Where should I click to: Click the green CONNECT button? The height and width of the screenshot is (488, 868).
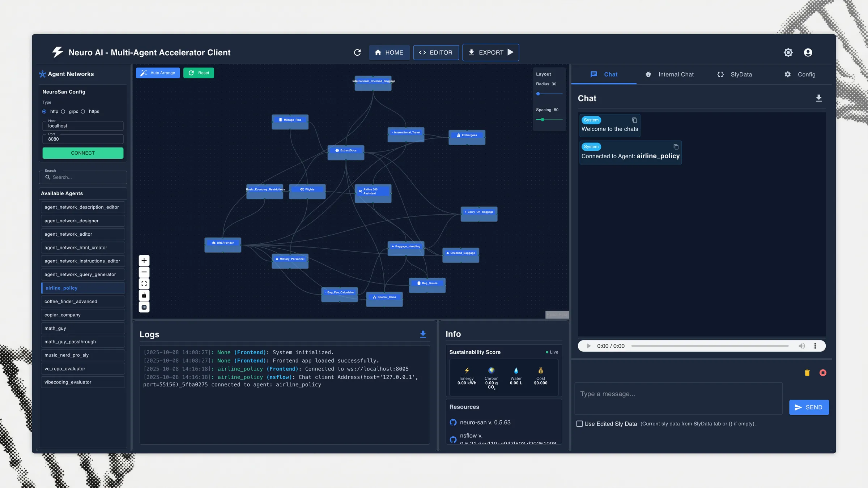[83, 153]
